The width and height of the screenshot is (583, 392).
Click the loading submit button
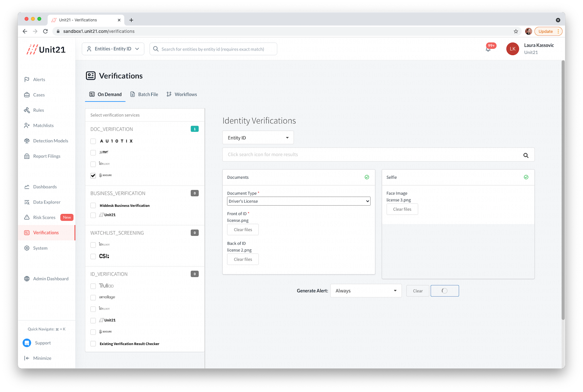click(445, 291)
